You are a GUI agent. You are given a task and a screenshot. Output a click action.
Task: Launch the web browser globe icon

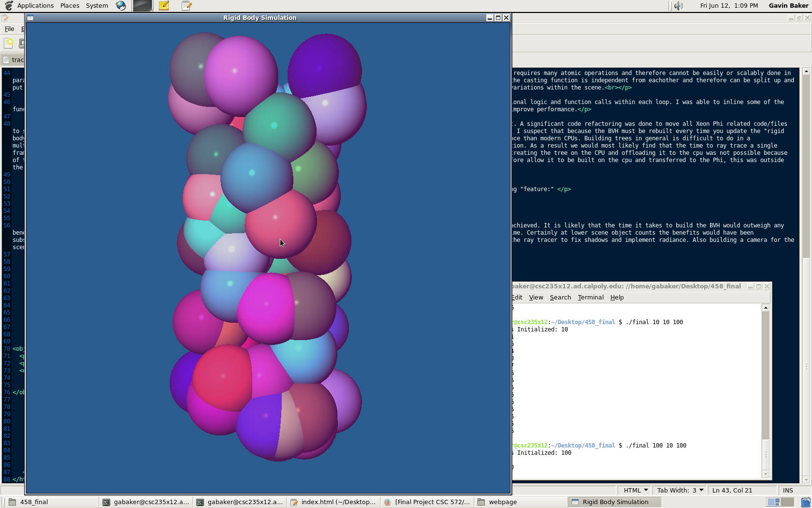point(121,6)
